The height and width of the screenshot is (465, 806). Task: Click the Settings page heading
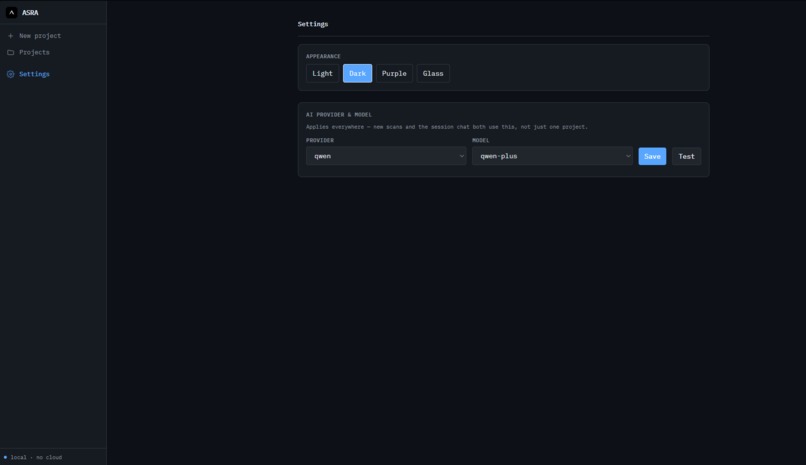click(x=313, y=24)
